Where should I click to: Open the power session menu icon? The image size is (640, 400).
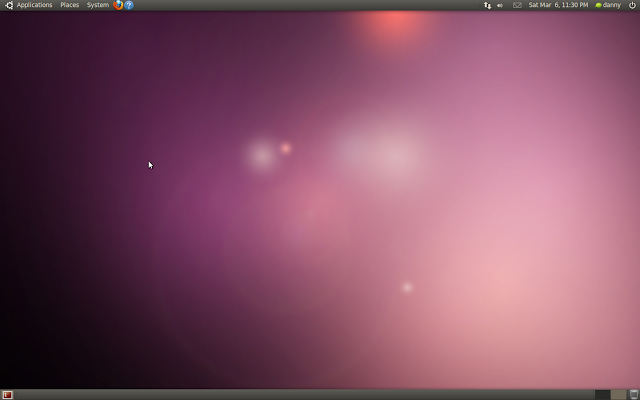(x=632, y=5)
